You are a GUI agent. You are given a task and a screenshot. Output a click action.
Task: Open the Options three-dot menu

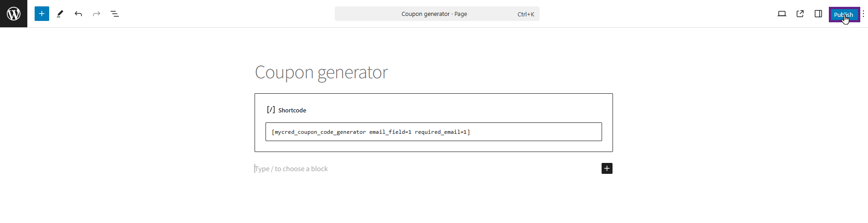click(x=863, y=14)
